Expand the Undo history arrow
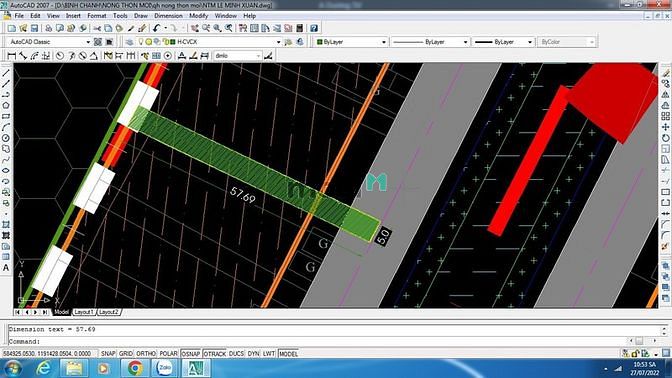The height and width of the screenshot is (378, 672). (165, 28)
